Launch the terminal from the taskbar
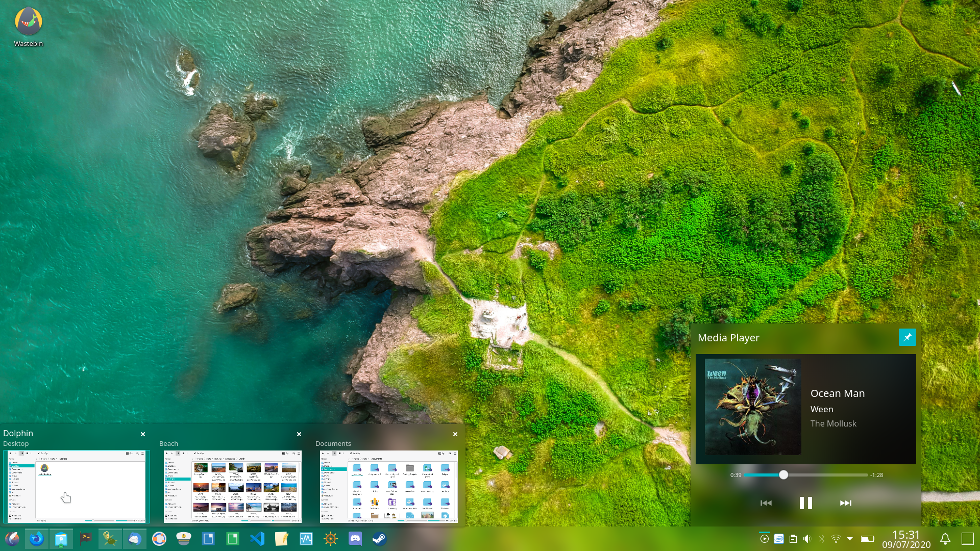The width and height of the screenshot is (980, 551). pyautogui.click(x=86, y=539)
